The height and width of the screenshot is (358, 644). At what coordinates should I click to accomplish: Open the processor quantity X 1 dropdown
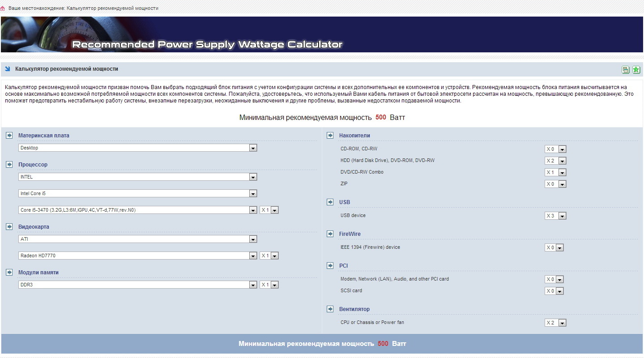pyautogui.click(x=269, y=210)
